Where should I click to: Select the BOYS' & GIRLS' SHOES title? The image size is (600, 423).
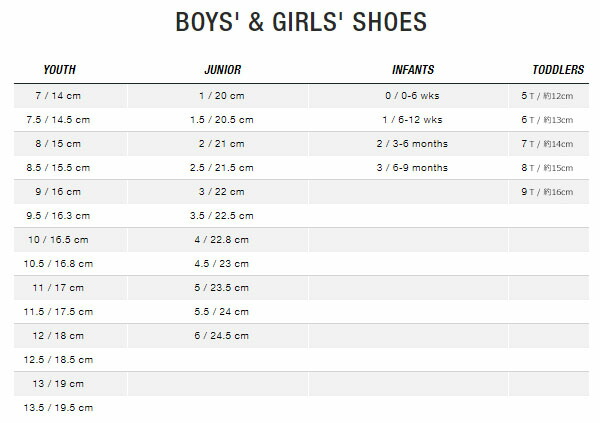(301, 22)
